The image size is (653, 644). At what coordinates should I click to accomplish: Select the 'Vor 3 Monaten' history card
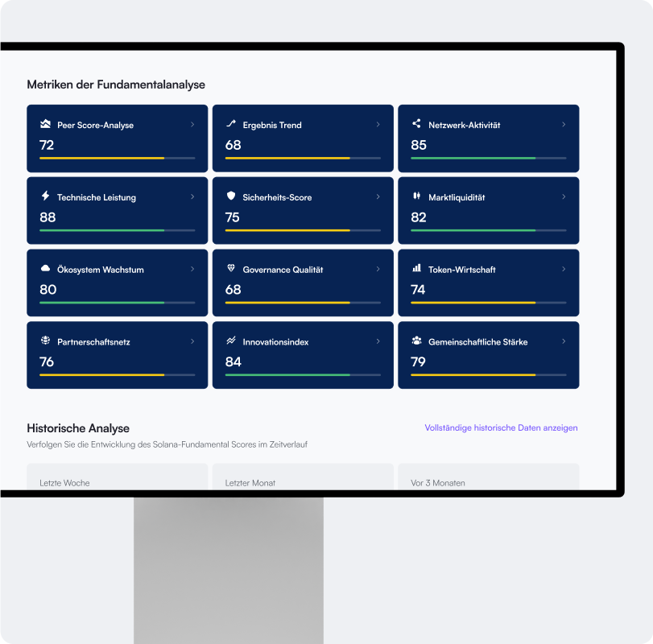[489, 477]
